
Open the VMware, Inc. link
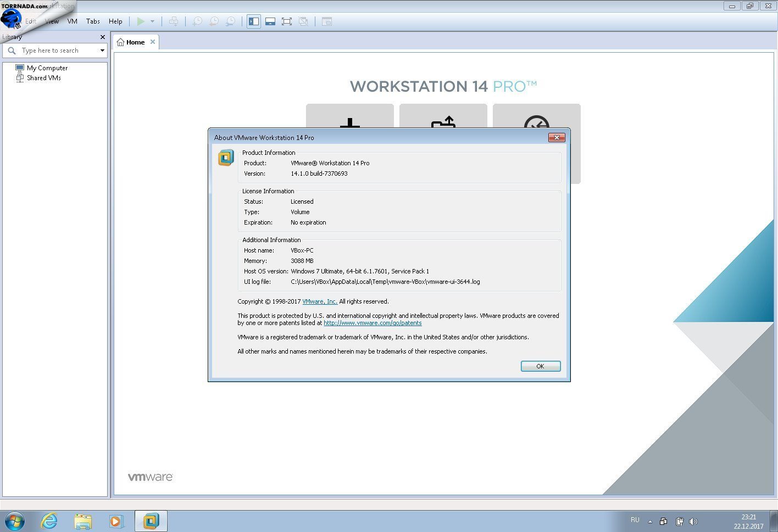pos(319,301)
